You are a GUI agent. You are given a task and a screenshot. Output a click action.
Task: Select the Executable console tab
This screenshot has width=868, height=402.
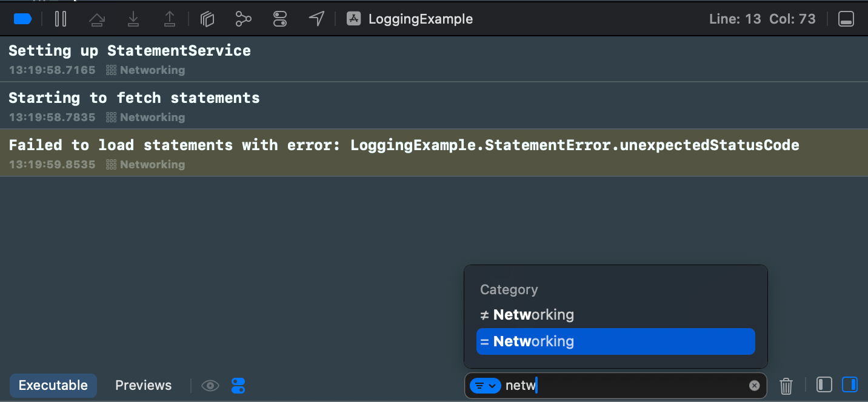click(x=53, y=386)
